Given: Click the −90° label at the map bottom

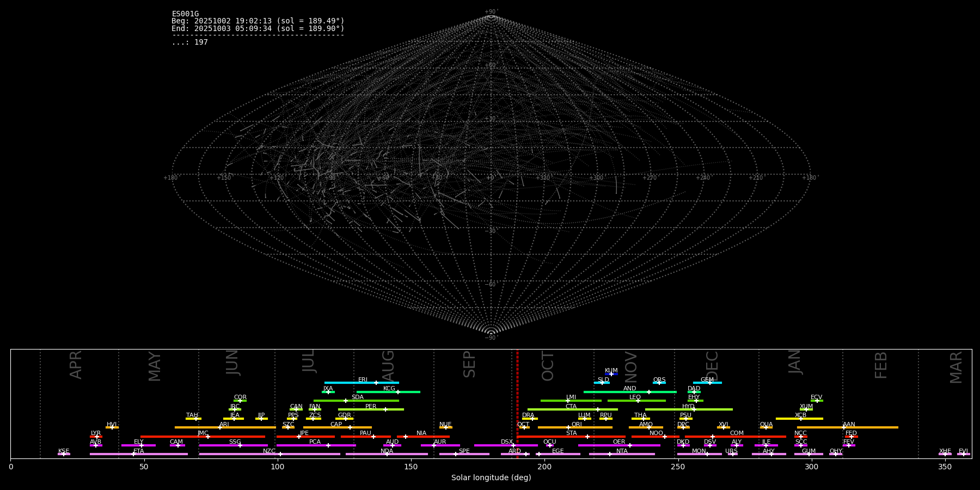Looking at the screenshot, I should (x=491, y=338).
